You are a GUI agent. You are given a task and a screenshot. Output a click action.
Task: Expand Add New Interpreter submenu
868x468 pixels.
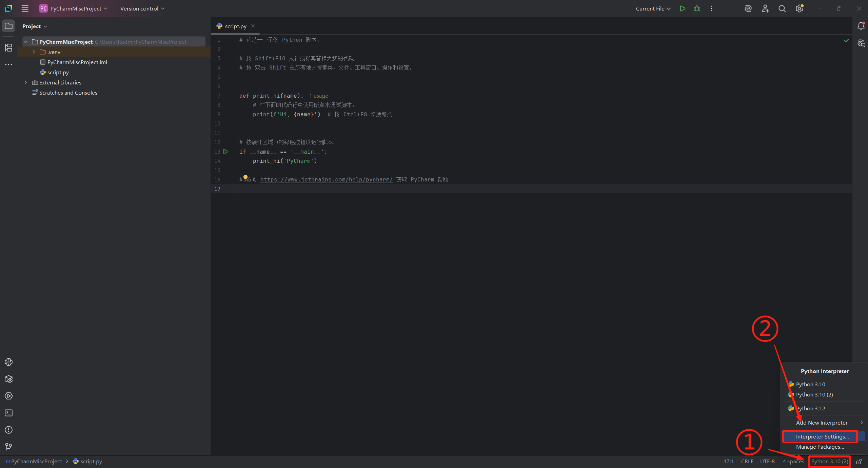824,423
